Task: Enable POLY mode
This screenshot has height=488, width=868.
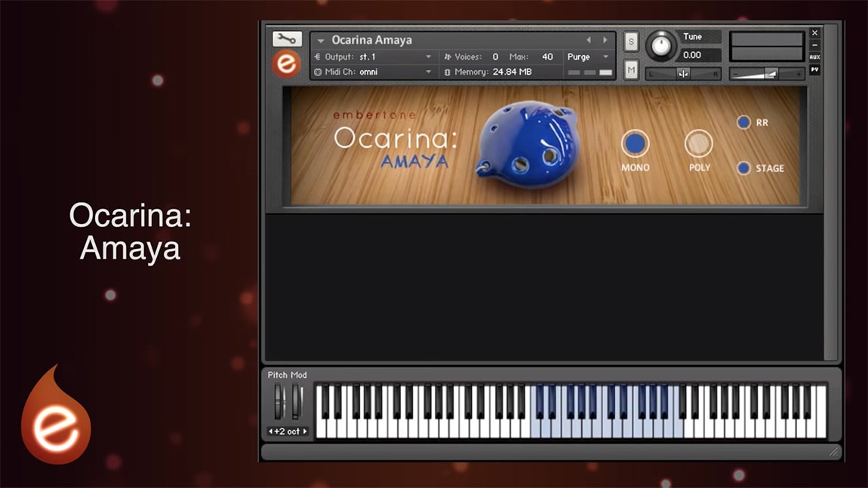Action: 699,143
